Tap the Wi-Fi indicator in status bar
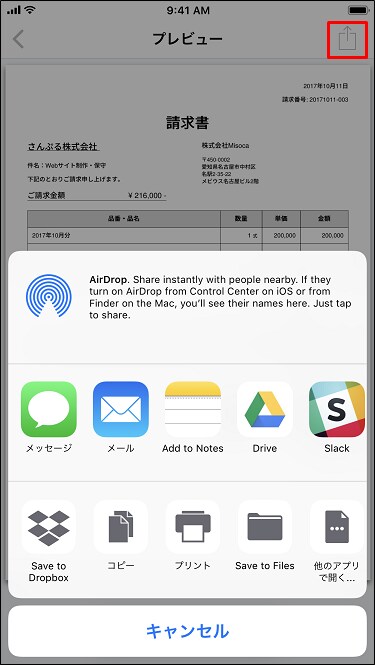 (x=30, y=10)
